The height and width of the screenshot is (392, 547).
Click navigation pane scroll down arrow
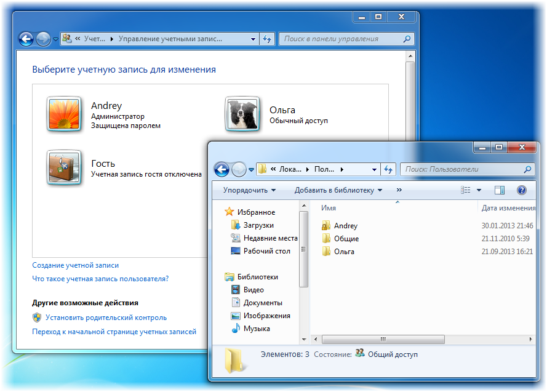(x=304, y=339)
